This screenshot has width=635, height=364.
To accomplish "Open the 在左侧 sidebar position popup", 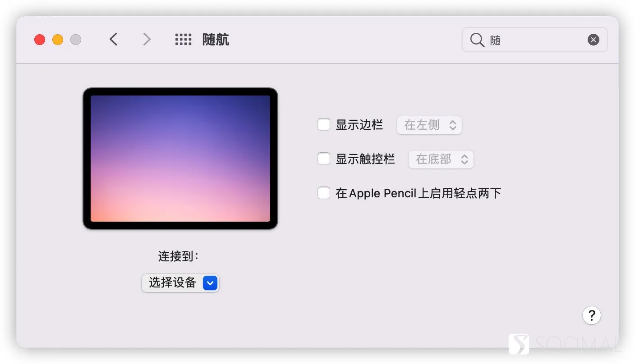I will [429, 125].
